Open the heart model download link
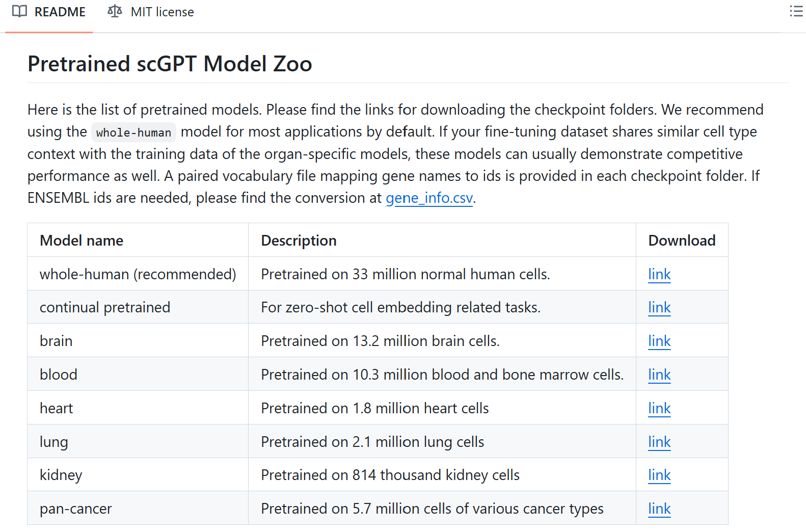 pyautogui.click(x=659, y=408)
